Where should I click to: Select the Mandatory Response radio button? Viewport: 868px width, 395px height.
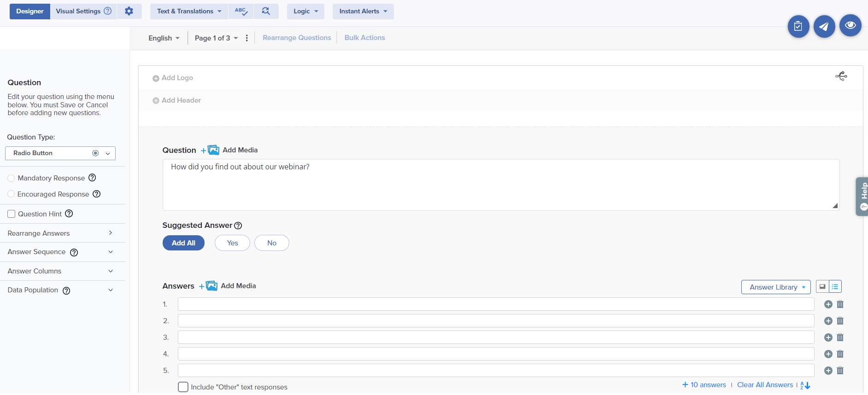point(11,178)
